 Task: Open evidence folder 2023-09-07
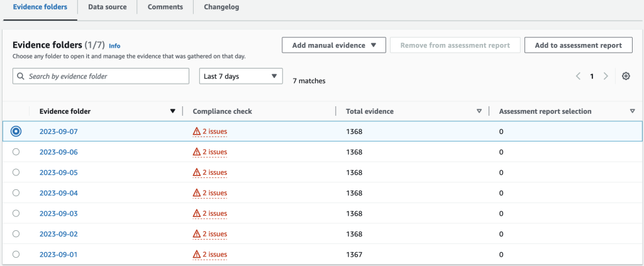point(58,132)
